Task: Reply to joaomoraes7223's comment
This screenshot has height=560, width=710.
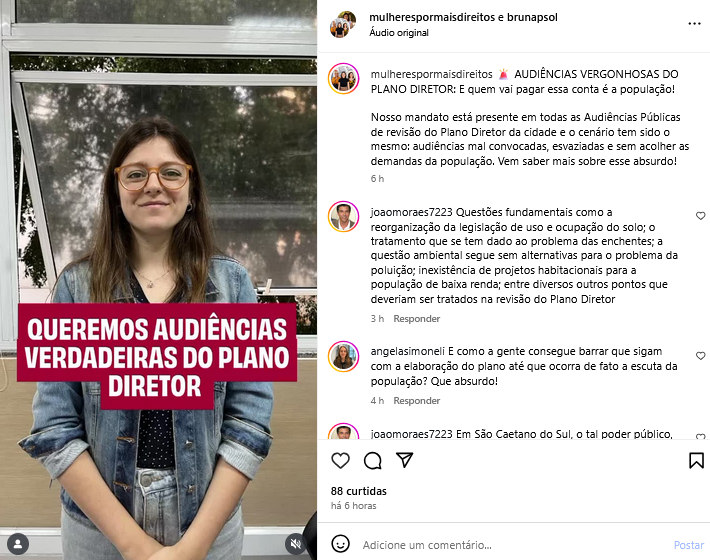Action: [x=417, y=319]
